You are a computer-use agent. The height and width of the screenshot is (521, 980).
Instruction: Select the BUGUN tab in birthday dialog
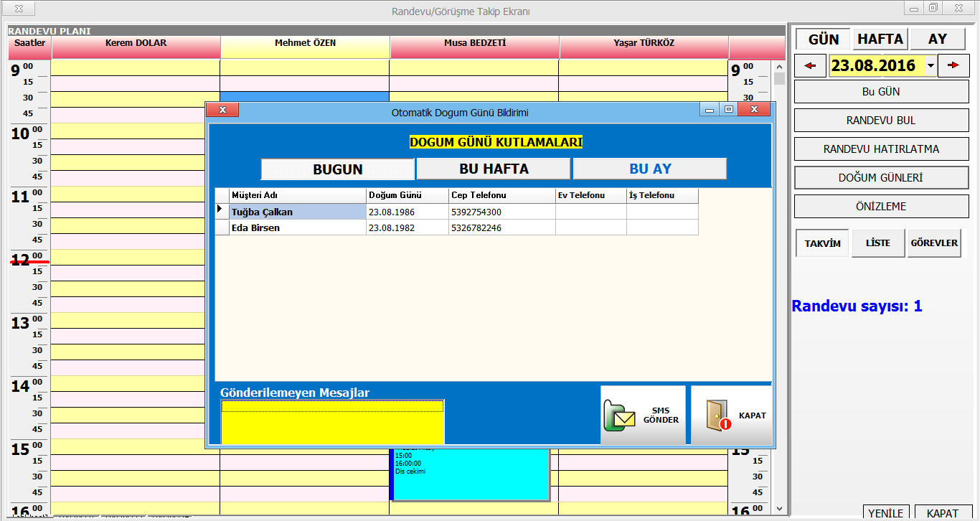pyautogui.click(x=338, y=169)
